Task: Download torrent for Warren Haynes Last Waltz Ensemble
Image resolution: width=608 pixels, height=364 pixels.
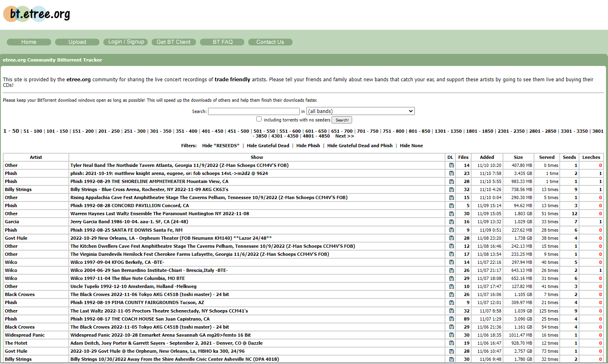Action: click(451, 214)
